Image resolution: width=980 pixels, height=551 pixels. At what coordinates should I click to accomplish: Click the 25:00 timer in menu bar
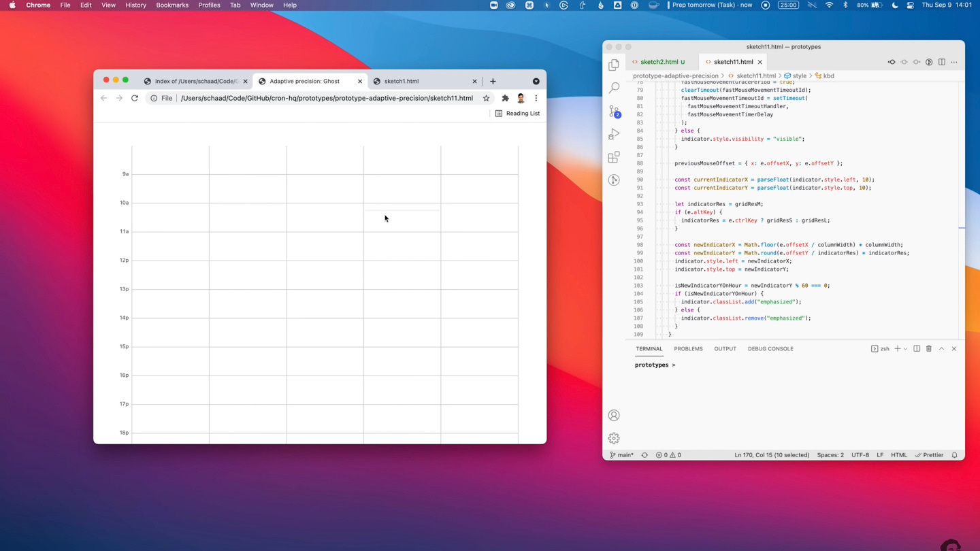pyautogui.click(x=788, y=5)
